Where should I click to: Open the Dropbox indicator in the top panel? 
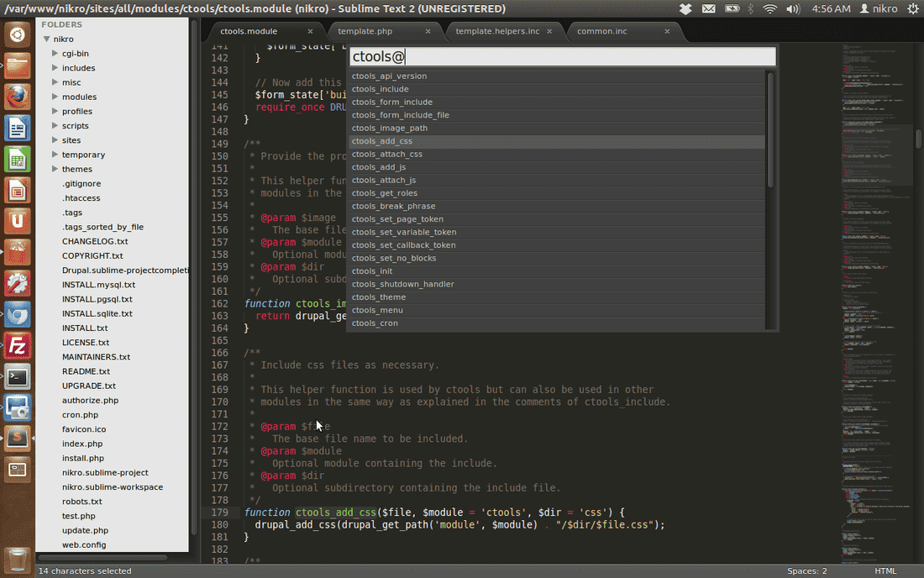pos(685,9)
